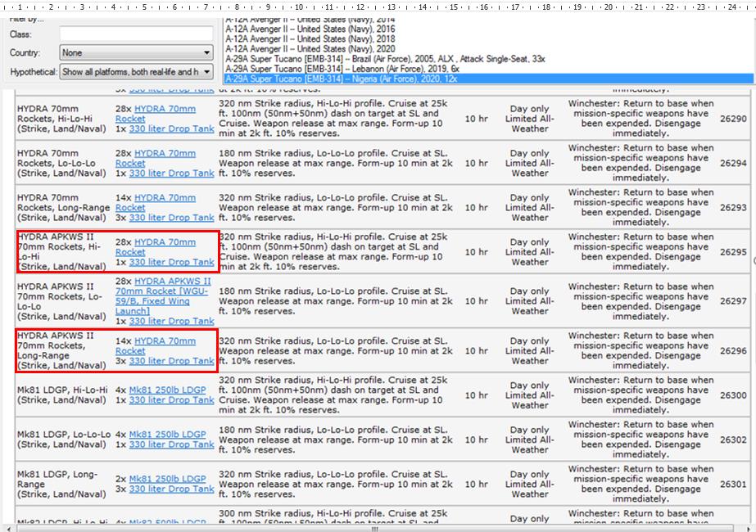Click loadout name HYDRA 70mm Rockets, Hi-Lo-Hi
756x532 pixels.
[x=61, y=119]
